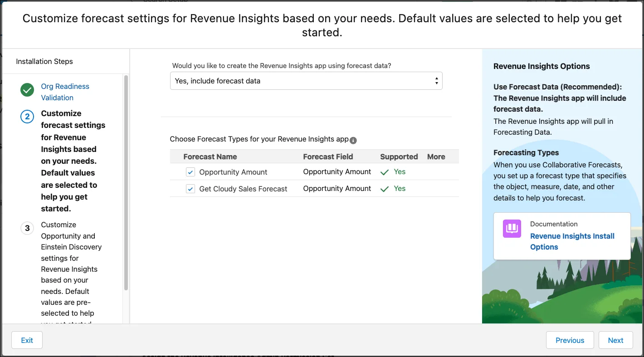
Task: Click the Forecasting Types heading
Action: point(526,153)
